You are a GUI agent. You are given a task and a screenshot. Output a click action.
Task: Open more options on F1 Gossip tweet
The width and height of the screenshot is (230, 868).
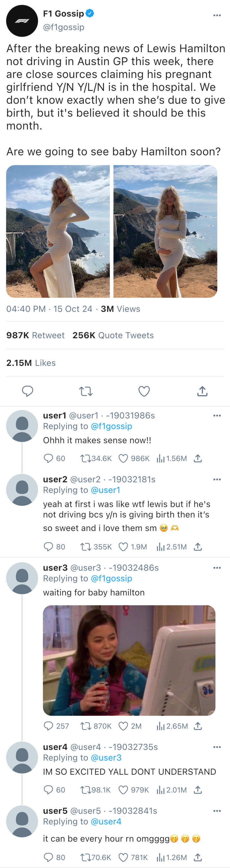click(217, 15)
